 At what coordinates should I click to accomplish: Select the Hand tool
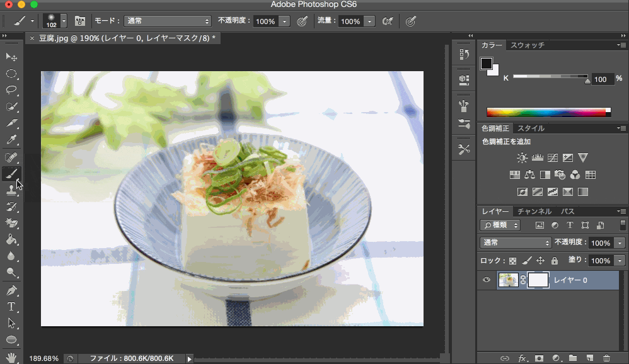click(x=11, y=357)
